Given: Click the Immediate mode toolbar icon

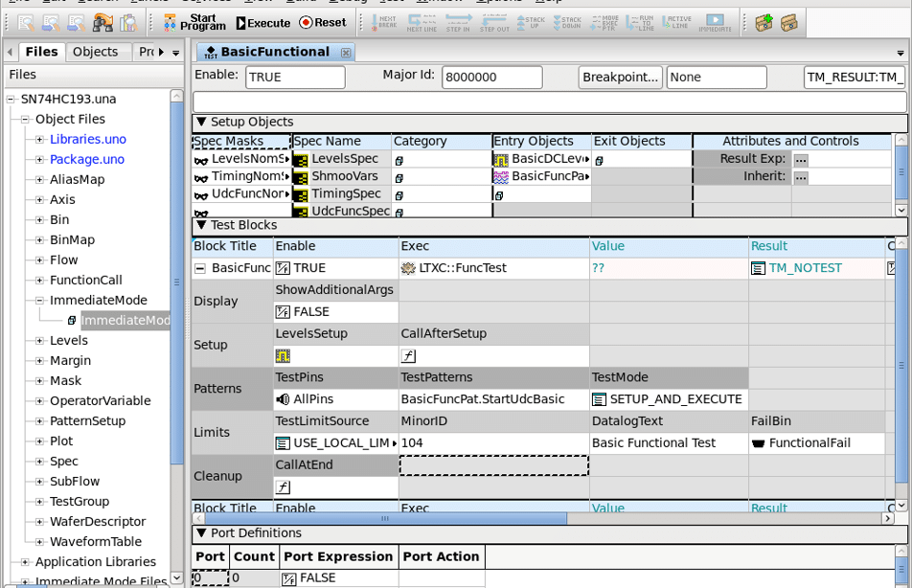Looking at the screenshot, I should tap(714, 22).
